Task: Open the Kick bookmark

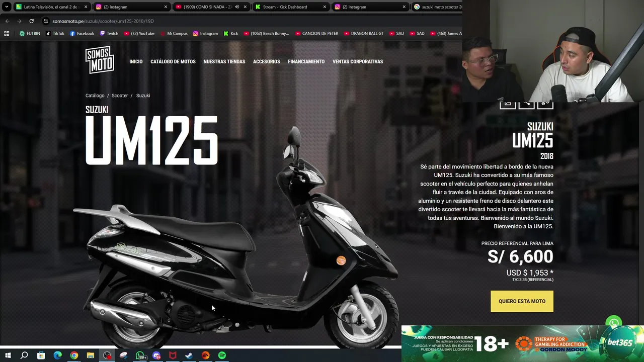Action: point(231,34)
